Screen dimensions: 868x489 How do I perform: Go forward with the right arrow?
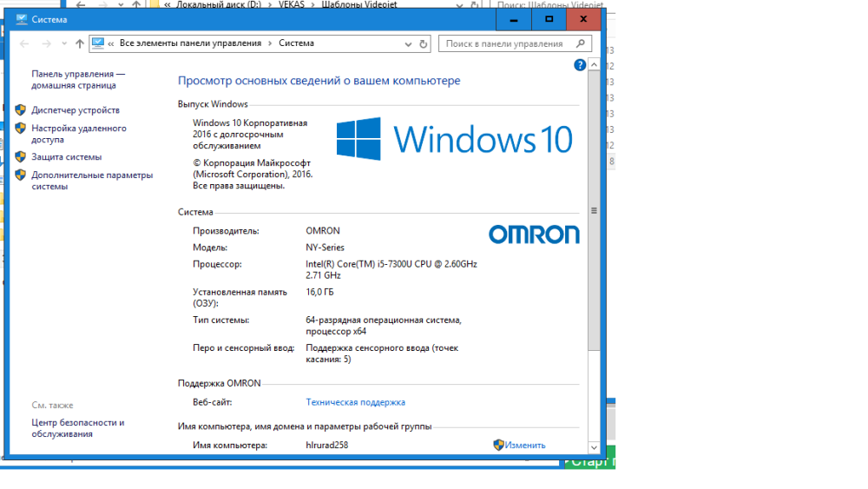[47, 43]
